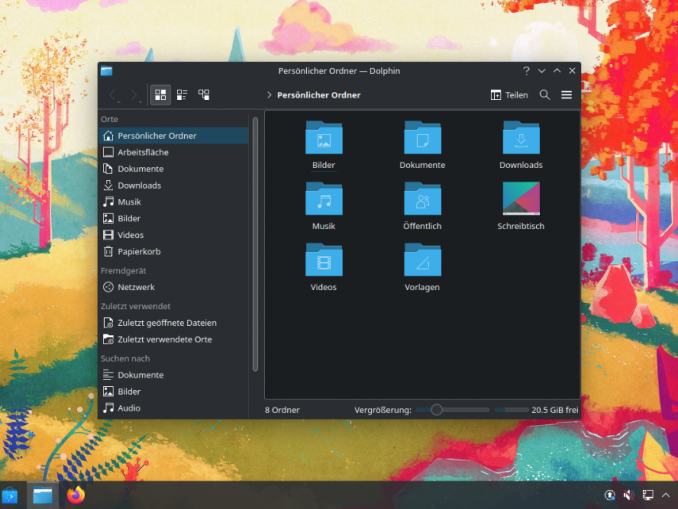Click the Teilen split view button
The height and width of the screenshot is (509, 678).
[509, 95]
